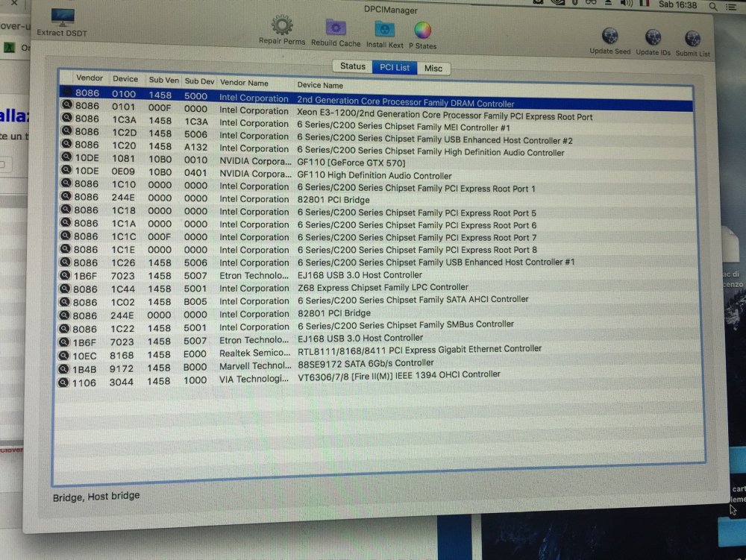Click device ID 8168 in Realtek row
This screenshot has width=746, height=560.
click(x=122, y=355)
